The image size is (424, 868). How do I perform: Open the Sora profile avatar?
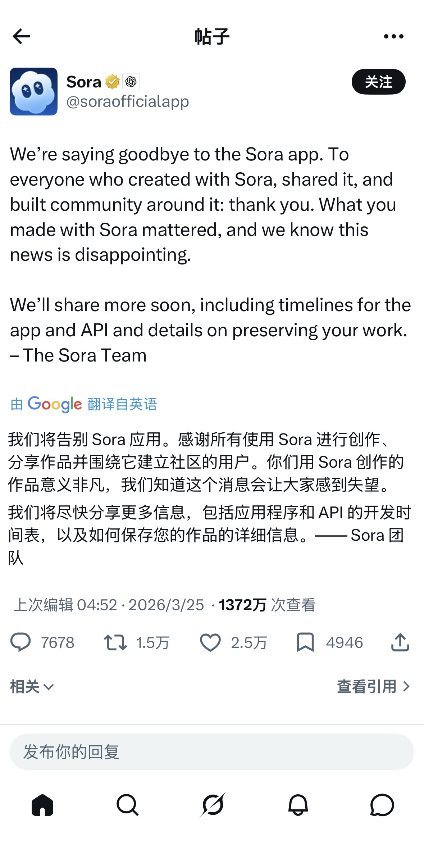[33, 91]
